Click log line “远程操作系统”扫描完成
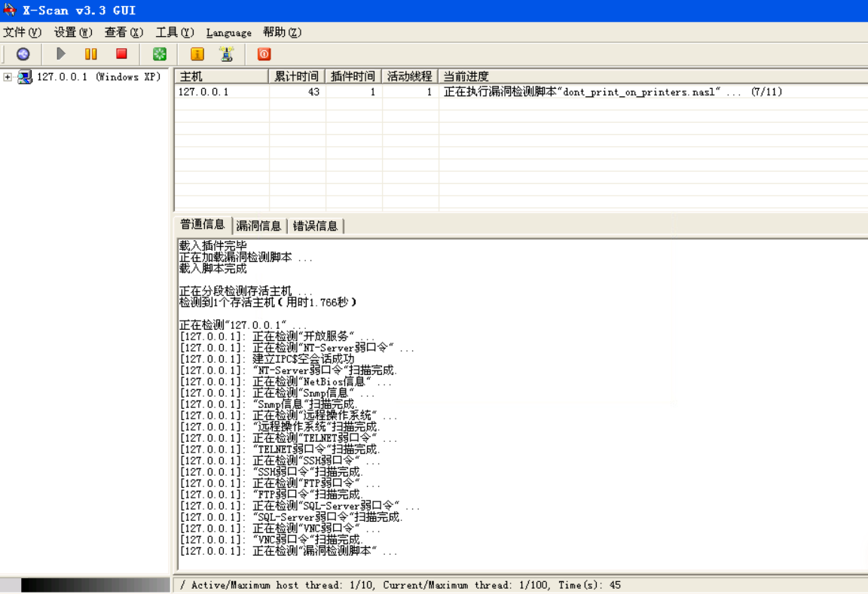The width and height of the screenshot is (868, 594). coord(280,426)
